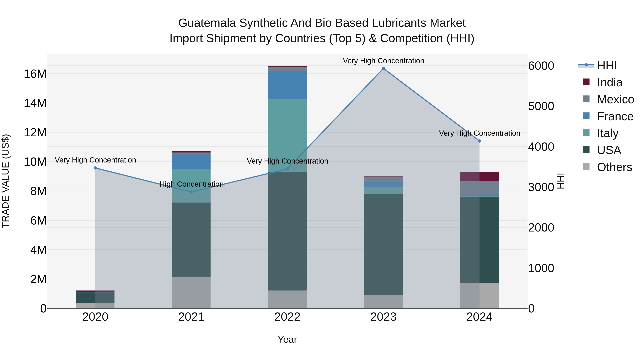This screenshot has width=644, height=362.
Task: Click the USA segment of the 2021 bar
Action: pyautogui.click(x=191, y=240)
